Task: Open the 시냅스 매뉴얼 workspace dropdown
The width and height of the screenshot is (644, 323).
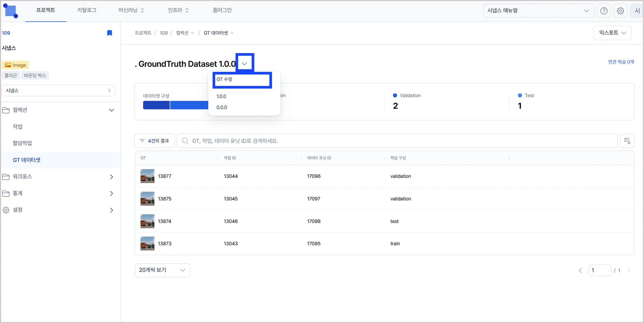Action: pos(538,11)
